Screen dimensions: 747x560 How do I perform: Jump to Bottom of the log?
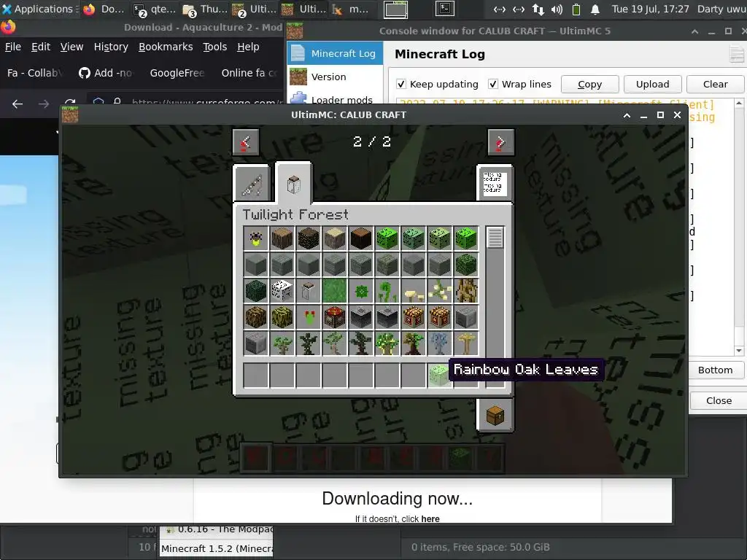click(x=715, y=370)
